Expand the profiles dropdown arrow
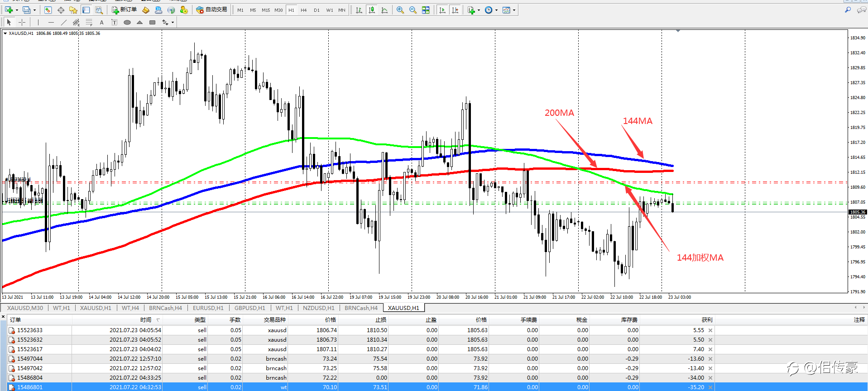Image resolution: width=868 pixels, height=391 pixels. 34,10
